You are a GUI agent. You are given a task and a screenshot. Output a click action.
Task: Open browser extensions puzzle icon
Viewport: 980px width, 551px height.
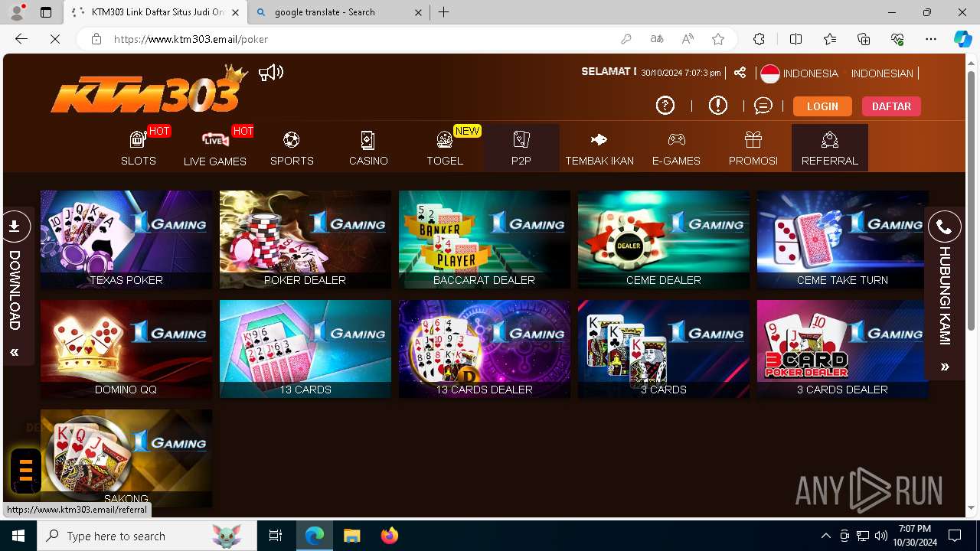click(x=759, y=39)
